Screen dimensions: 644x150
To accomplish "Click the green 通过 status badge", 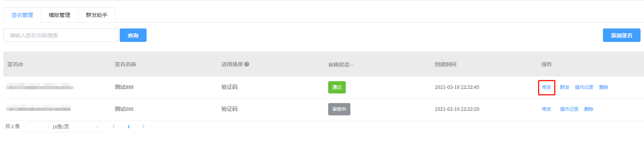I will click(x=337, y=87).
